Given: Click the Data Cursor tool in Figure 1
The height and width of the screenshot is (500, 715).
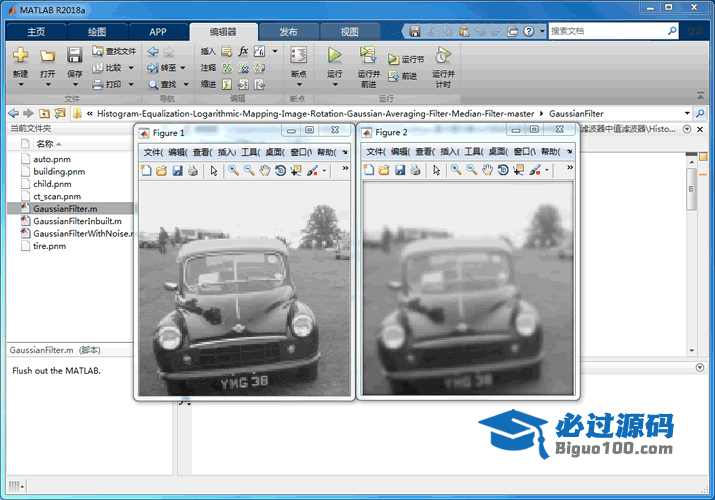Looking at the screenshot, I should tap(296, 171).
